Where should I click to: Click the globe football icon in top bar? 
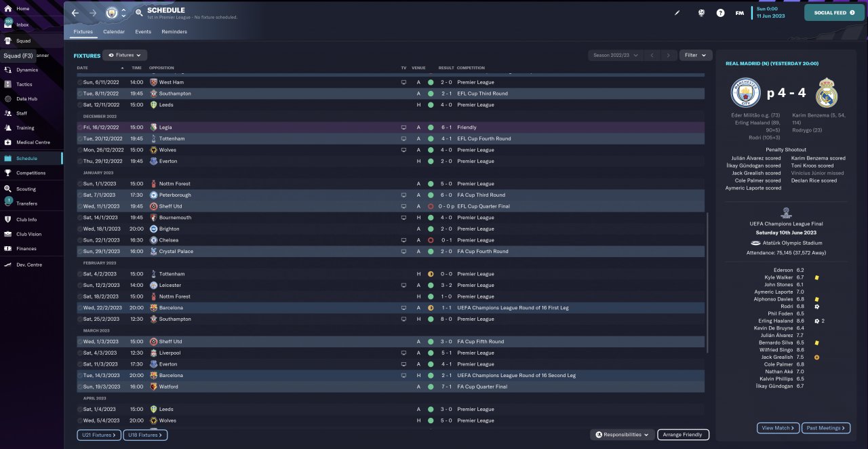(x=703, y=13)
